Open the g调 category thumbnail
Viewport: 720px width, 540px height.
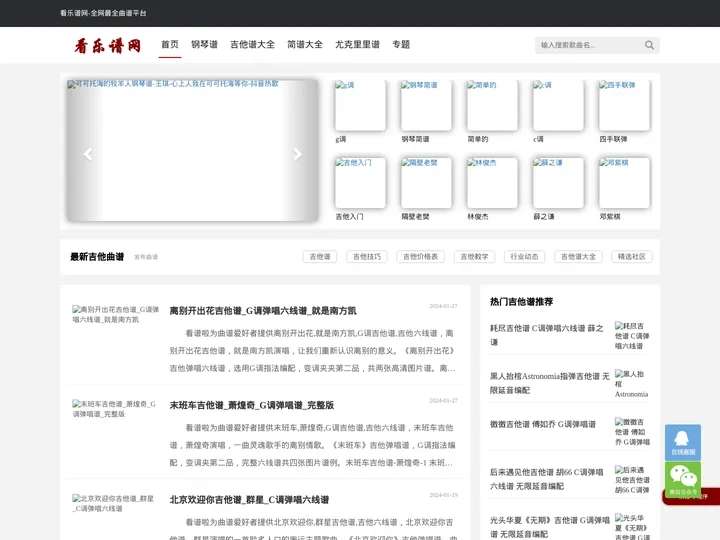[x=360, y=105]
